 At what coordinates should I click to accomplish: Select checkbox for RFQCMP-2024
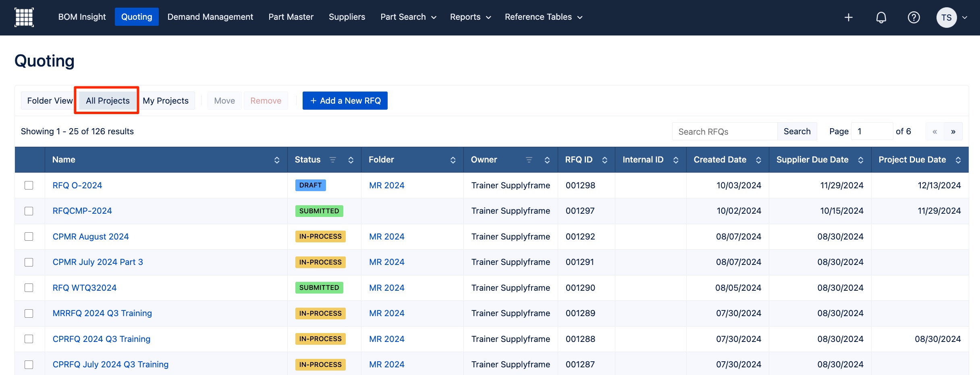29,211
